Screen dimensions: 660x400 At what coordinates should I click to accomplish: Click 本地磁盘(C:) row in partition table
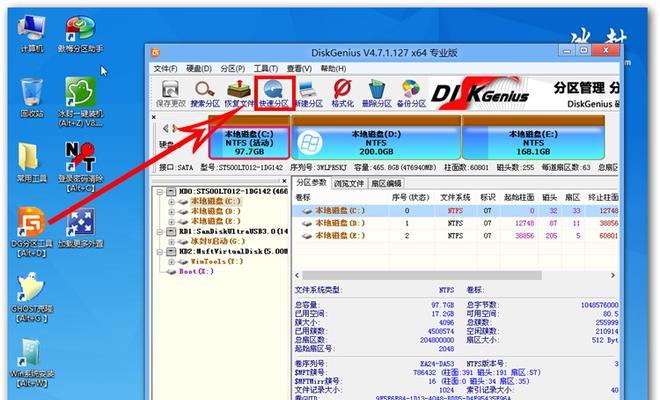click(x=455, y=211)
